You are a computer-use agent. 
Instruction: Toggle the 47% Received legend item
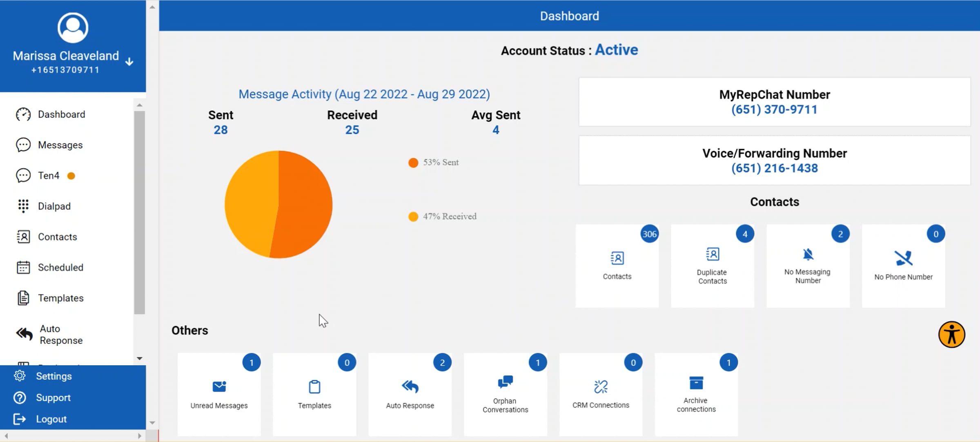point(443,217)
